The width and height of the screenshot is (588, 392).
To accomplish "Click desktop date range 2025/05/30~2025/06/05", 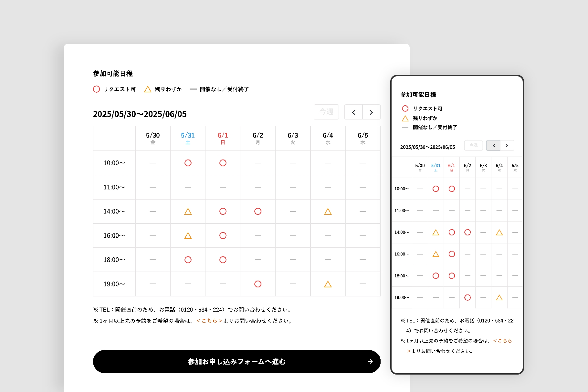I will click(140, 114).
